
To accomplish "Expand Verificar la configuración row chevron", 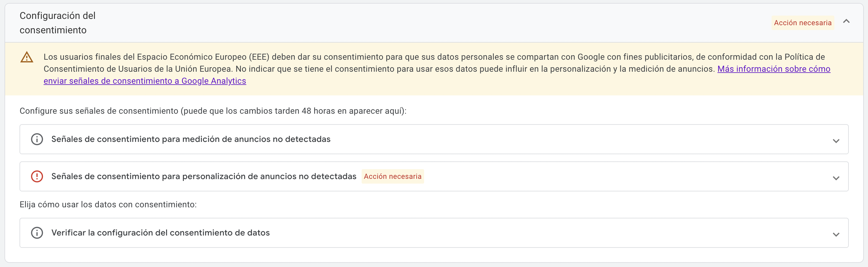I will [x=836, y=234].
